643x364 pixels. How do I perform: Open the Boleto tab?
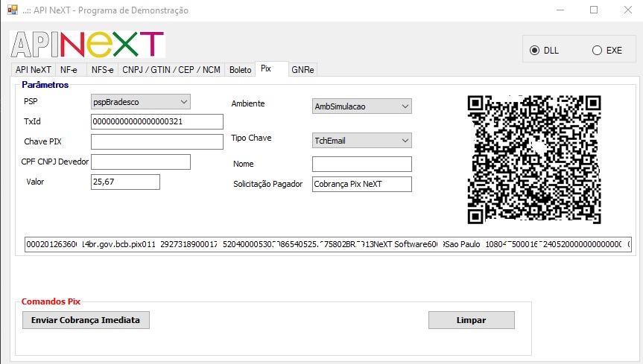pos(240,69)
